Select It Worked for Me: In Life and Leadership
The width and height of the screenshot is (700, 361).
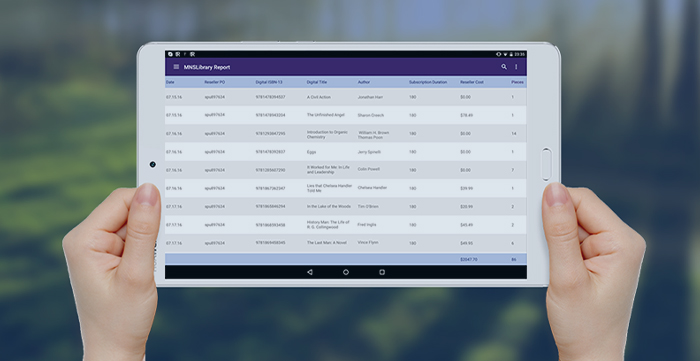tap(328, 170)
